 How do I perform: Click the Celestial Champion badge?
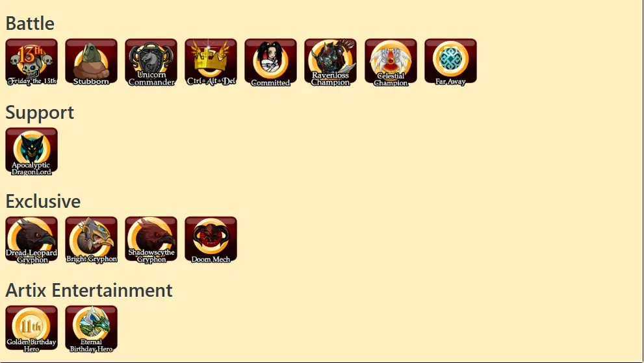point(391,62)
